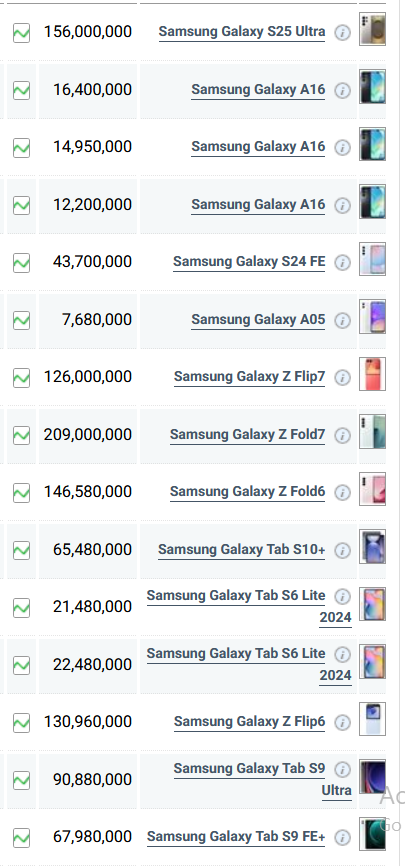The width and height of the screenshot is (405, 866).
Task: Open Samsung Galaxy S25 Ultra link
Action: (x=242, y=32)
